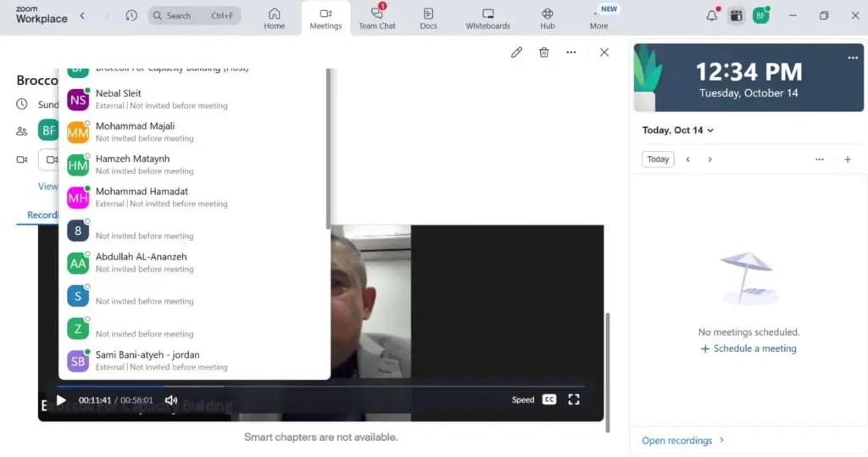This screenshot has width=868, height=457.
Task: Open the Hub icon in navigation
Action: pyautogui.click(x=548, y=18)
